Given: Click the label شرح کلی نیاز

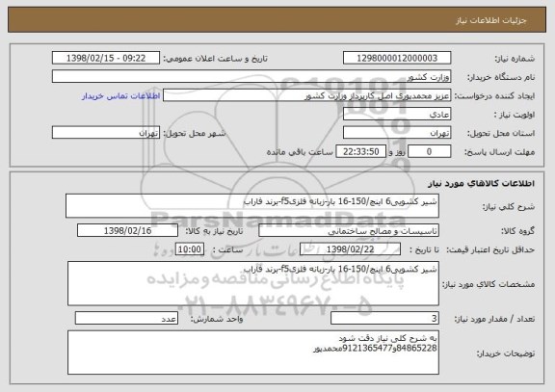Looking at the screenshot, I should click(509, 207).
